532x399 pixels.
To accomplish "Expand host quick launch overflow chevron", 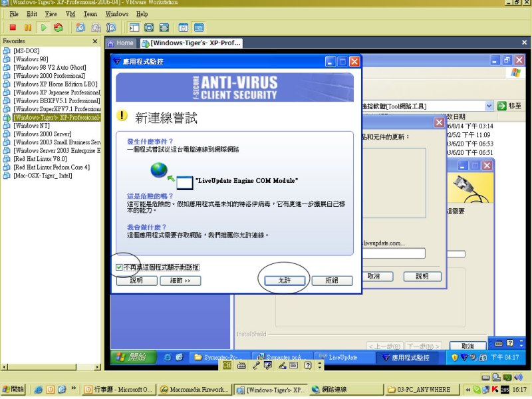I will (x=74, y=388).
